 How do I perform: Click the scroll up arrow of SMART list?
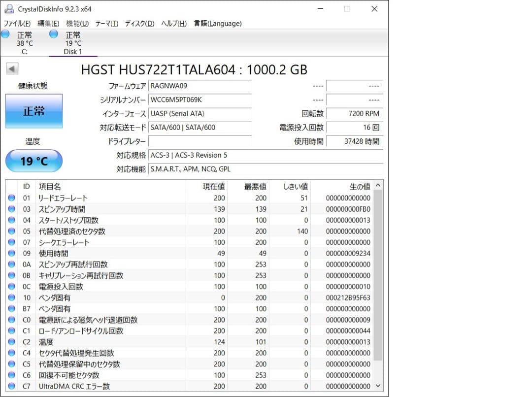coord(378,185)
